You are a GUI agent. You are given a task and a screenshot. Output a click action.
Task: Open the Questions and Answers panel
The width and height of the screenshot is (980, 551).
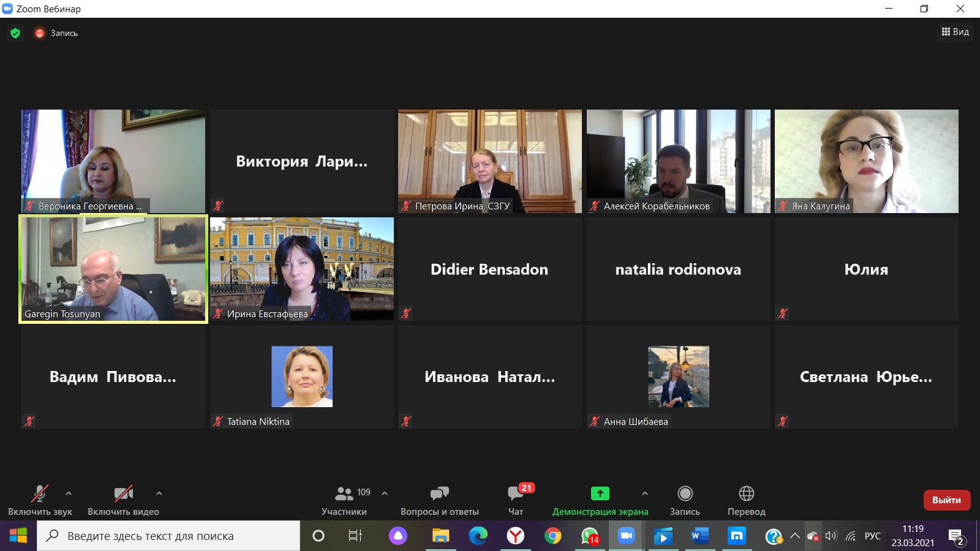point(439,494)
